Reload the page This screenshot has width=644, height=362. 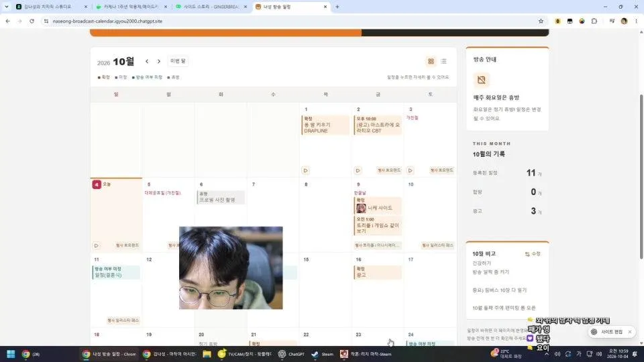32,21
